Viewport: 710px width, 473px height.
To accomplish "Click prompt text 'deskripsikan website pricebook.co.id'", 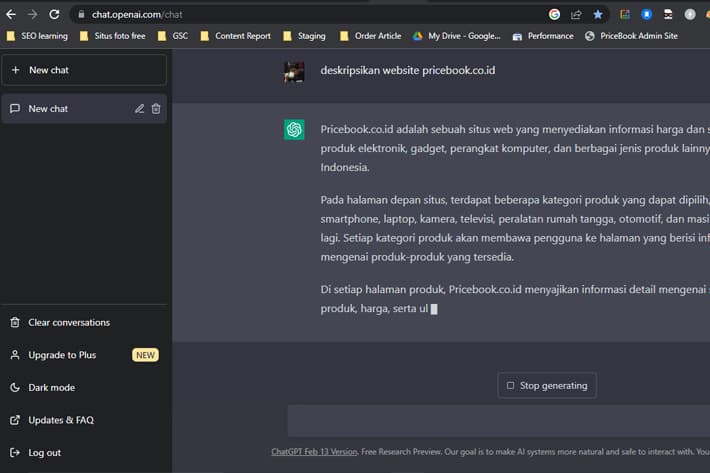I will pyautogui.click(x=408, y=70).
